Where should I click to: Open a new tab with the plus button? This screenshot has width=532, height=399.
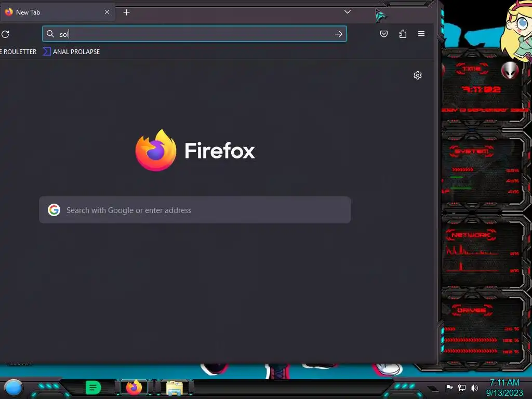(126, 12)
